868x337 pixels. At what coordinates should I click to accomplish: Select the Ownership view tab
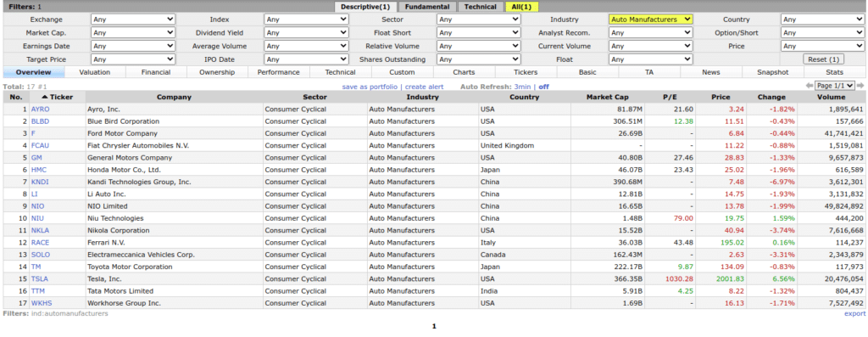(x=217, y=72)
